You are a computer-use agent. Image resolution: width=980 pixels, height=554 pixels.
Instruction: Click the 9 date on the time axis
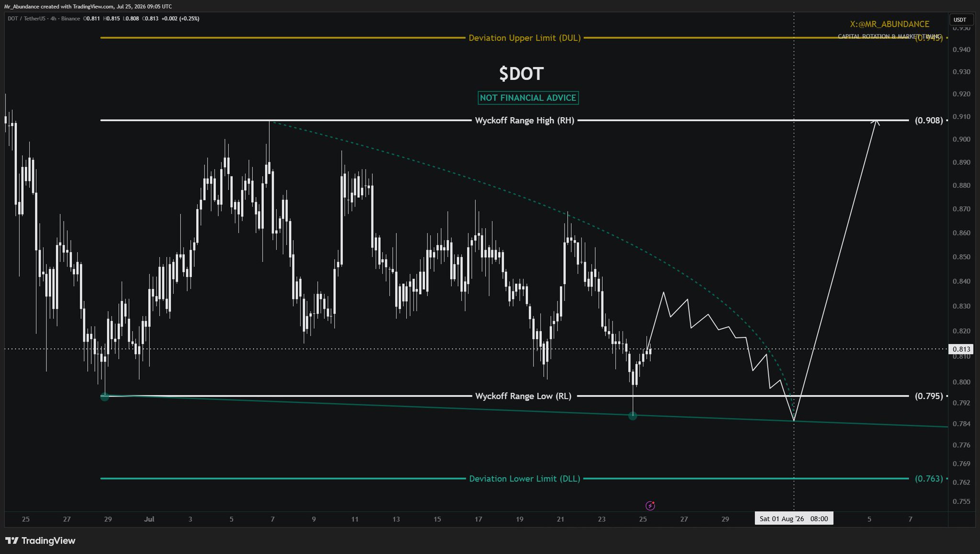314,519
